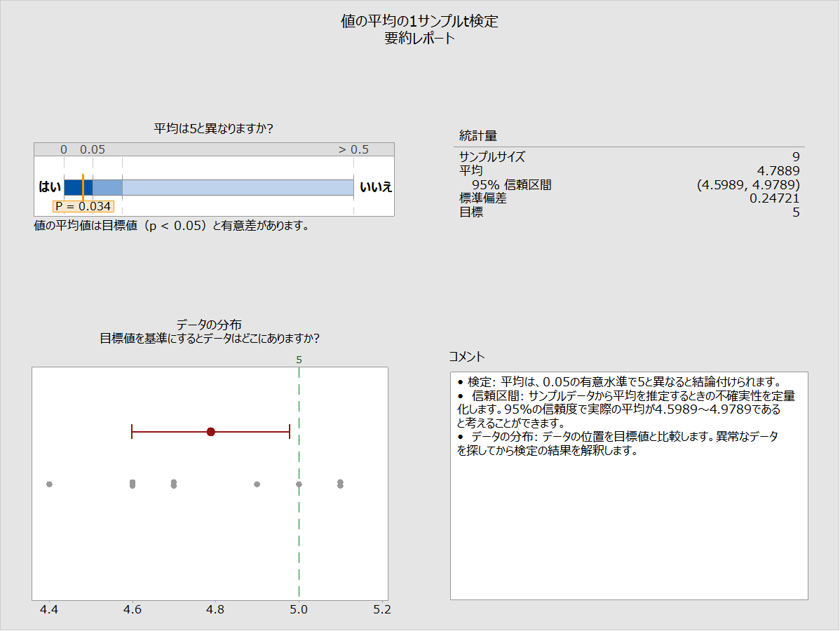Image resolution: width=840 pixels, height=631 pixels.
Task: Click the standard deviation value '0.24721'
Action: point(774,198)
